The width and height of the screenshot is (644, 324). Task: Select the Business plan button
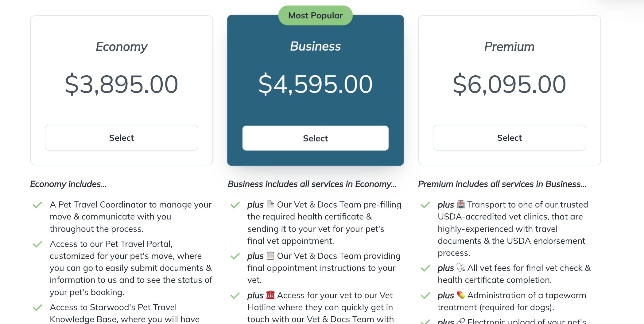[316, 138]
